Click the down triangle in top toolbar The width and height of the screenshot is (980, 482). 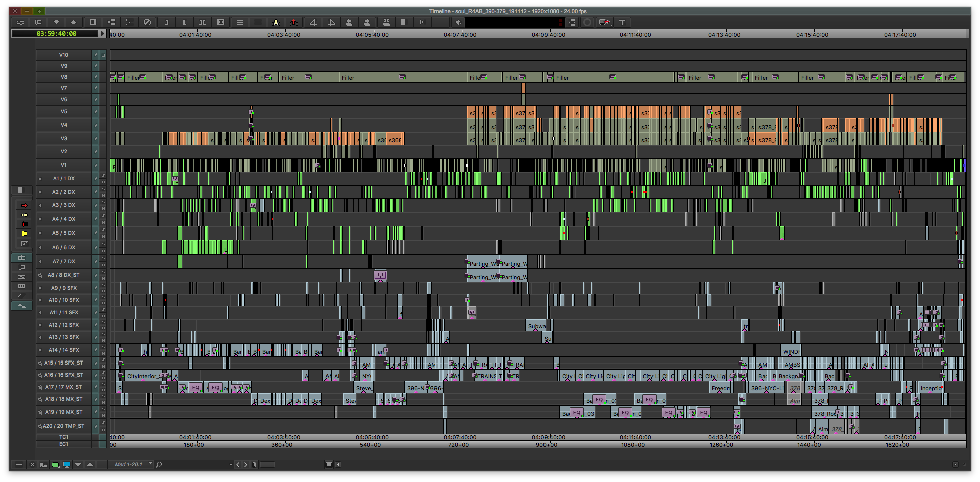click(56, 22)
